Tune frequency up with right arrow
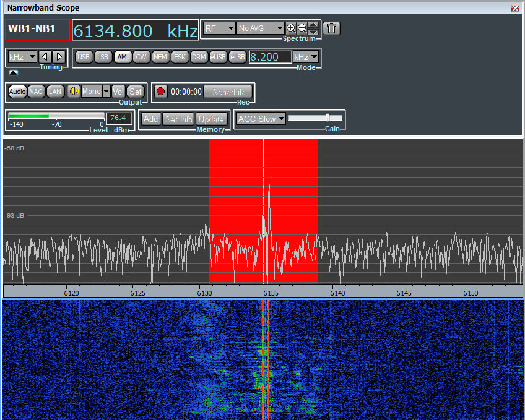Viewport: 525px width, 420px height. tap(59, 57)
